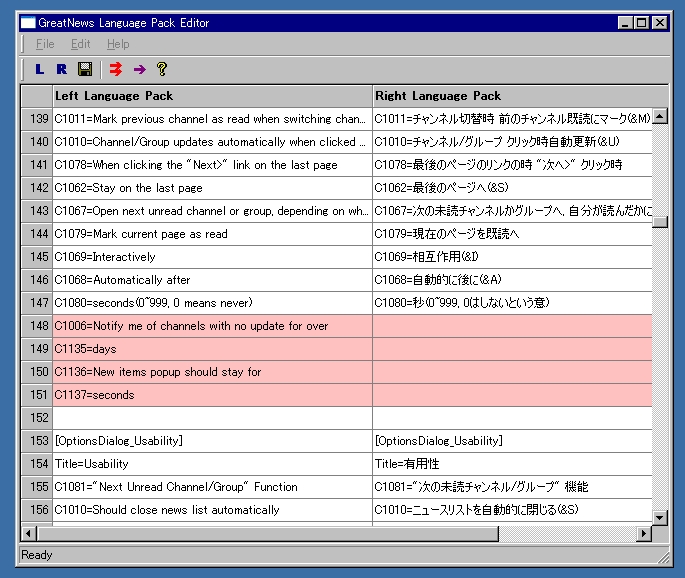
Task: Click empty right cell in row 149
Action: pyautogui.click(x=512, y=349)
